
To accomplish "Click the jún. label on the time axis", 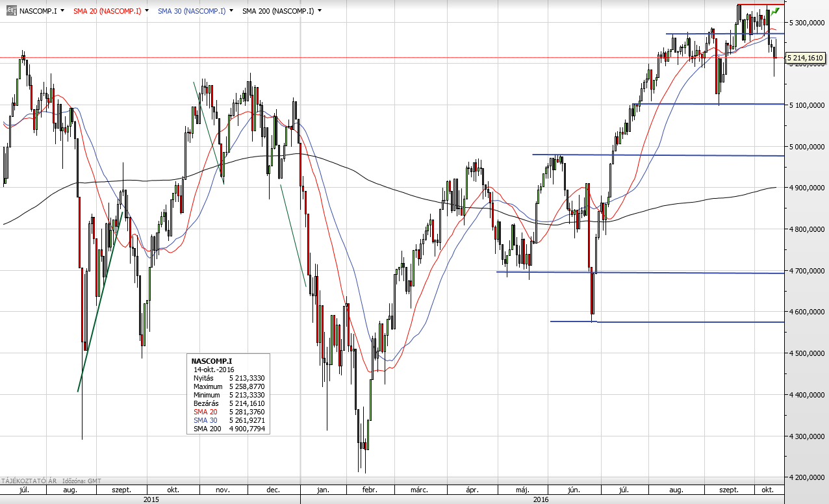I will [x=573, y=490].
